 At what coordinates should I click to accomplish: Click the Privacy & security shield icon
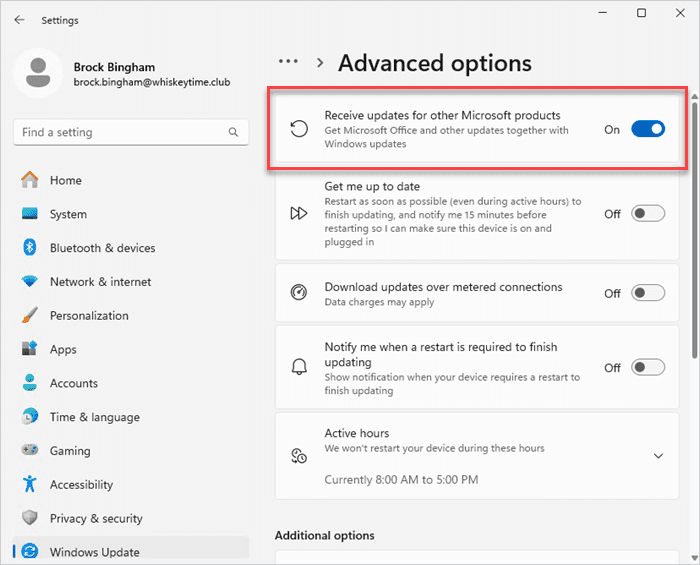point(29,518)
